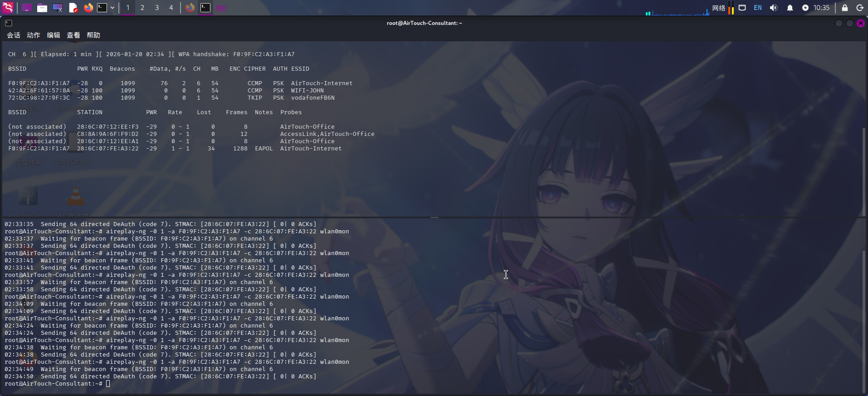Maximize the terminal window
This screenshot has width=868, height=396.
[850, 23]
